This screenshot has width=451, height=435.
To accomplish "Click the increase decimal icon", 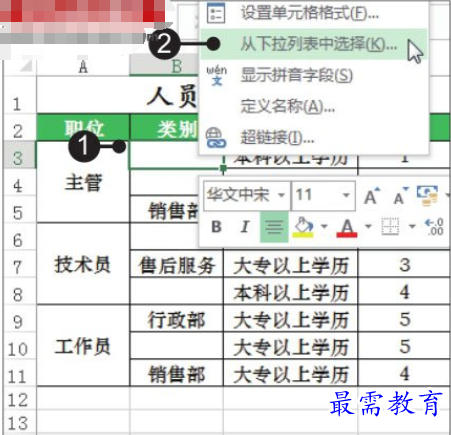I will (x=435, y=227).
